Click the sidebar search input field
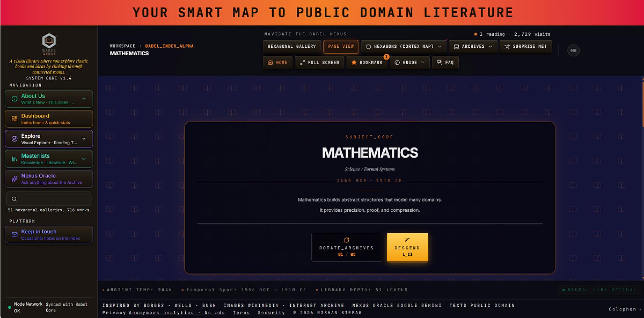Image resolution: width=644 pixels, height=318 pixels. point(49,199)
